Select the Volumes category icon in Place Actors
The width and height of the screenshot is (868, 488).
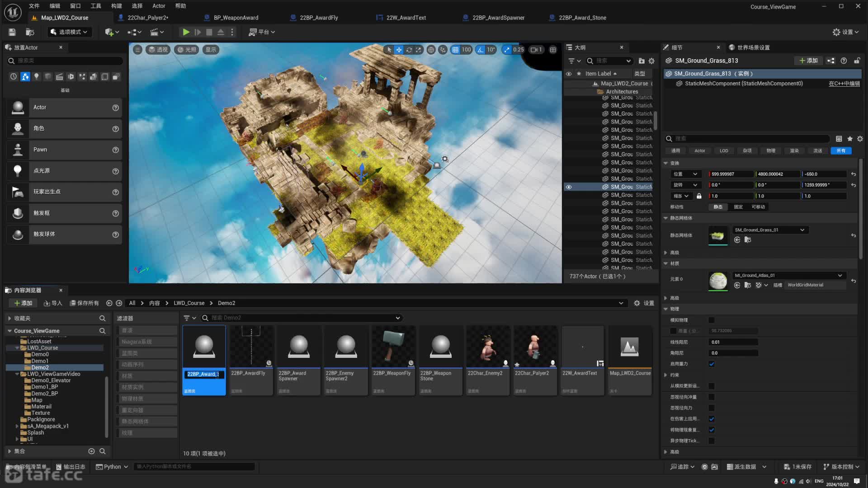tap(104, 77)
